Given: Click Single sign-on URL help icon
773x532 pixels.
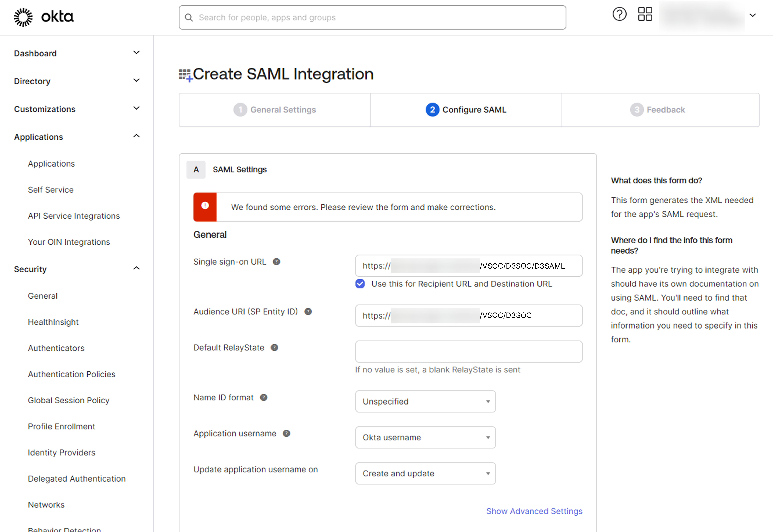Looking at the screenshot, I should [x=276, y=262].
